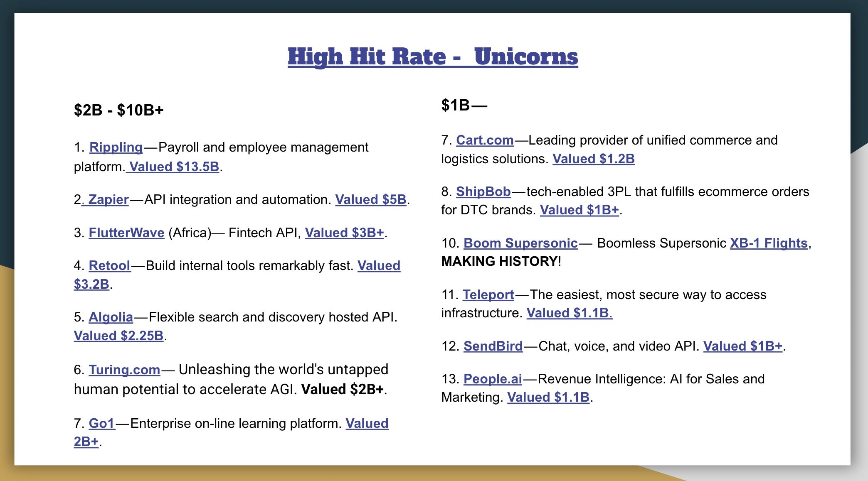Open the '2B+' Go1 valuation link
The width and height of the screenshot is (868, 481).
[x=86, y=442]
